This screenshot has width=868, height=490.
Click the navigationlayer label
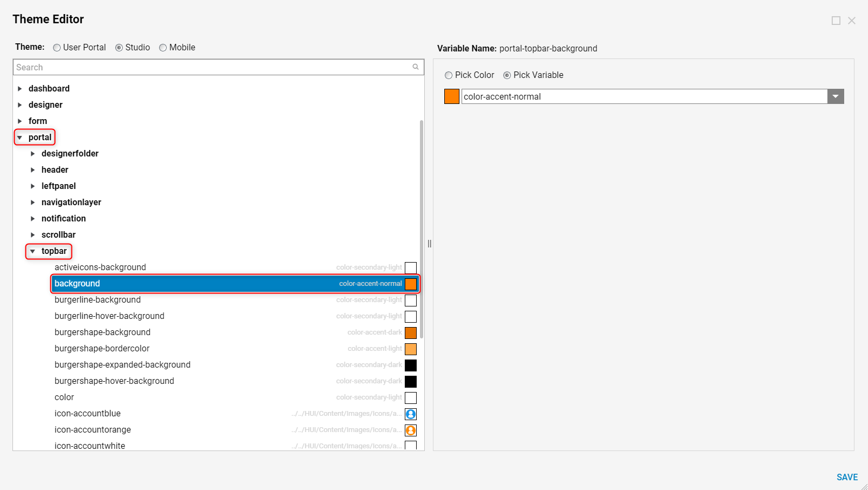pyautogui.click(x=71, y=202)
